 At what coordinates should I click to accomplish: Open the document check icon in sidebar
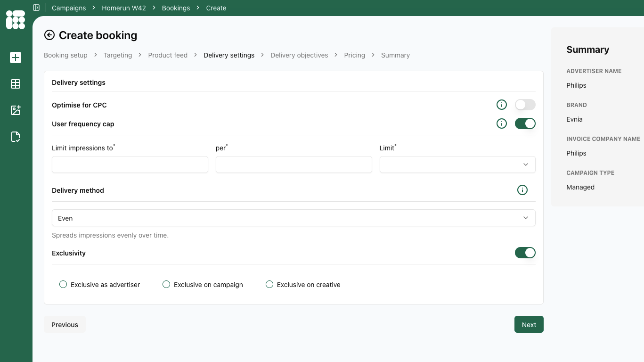click(x=16, y=137)
